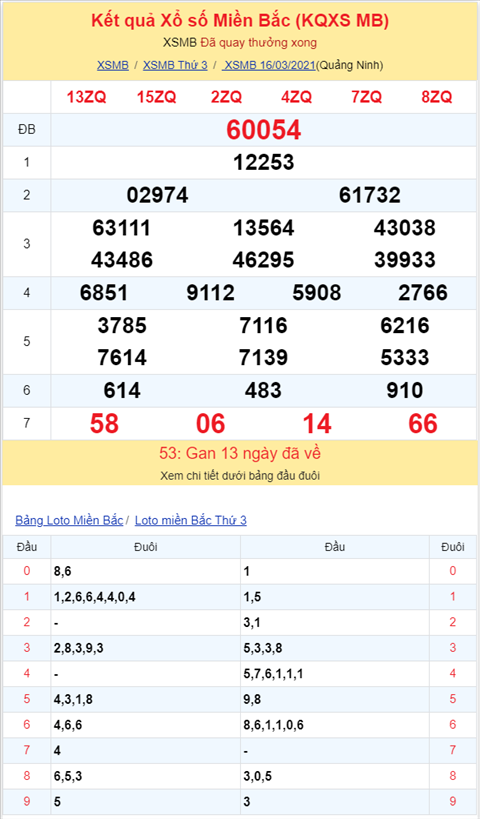Image resolution: width=480 pixels, height=819 pixels.
Task: Click 'Xem chi tiết dưới bảng đầu đuôi' text
Action: 240,476
